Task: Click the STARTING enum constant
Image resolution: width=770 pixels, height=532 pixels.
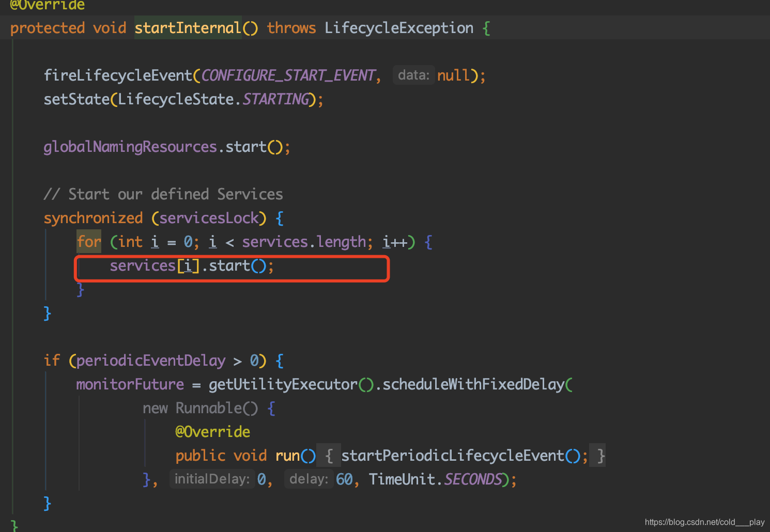Action: (x=275, y=99)
